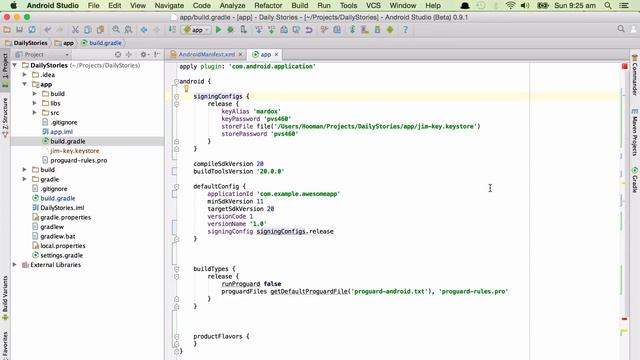The image size is (640, 360).
Task: Click the Save All toolbar icon
Action: click(19, 30)
